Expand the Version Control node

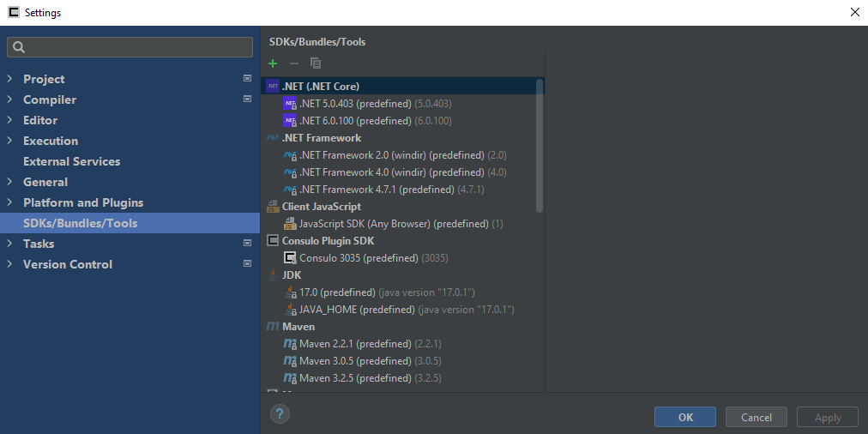tap(9, 264)
